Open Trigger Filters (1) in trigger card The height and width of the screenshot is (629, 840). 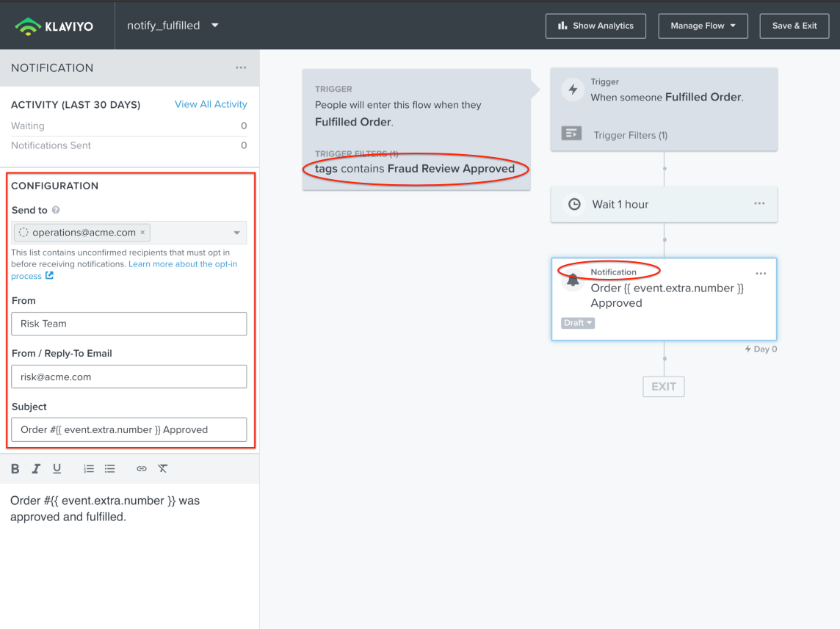631,136
